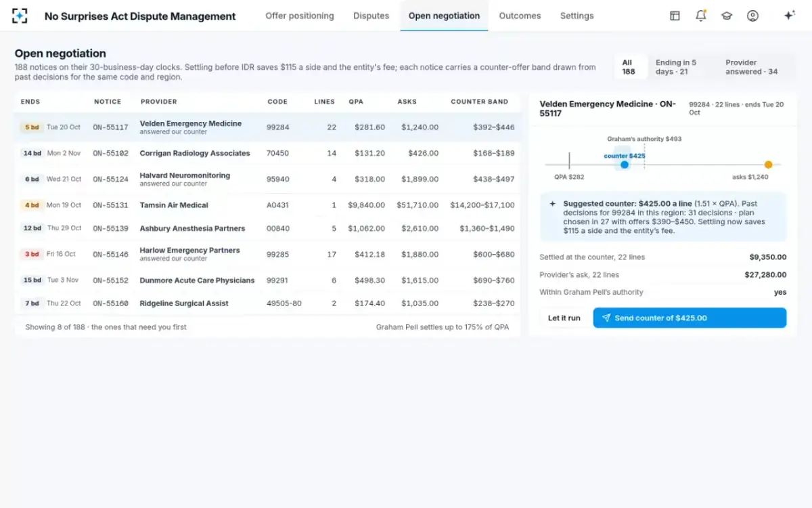Filter by All 188 notices
This screenshot has height=508, width=812.
(630, 67)
